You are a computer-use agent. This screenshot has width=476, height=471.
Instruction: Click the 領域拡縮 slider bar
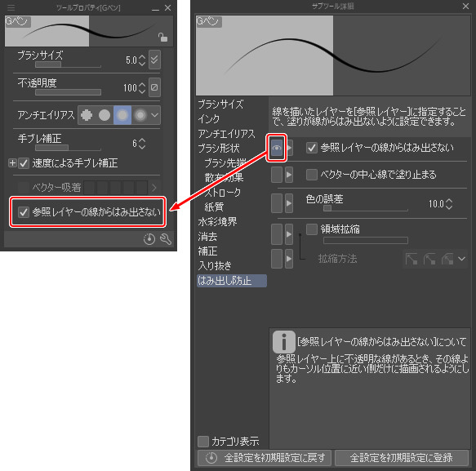(366, 241)
